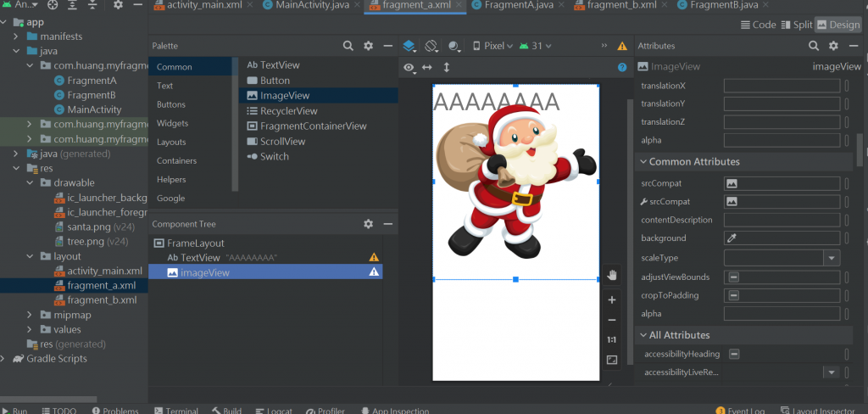Expand Gradle Scripts node
The image size is (868, 414).
(x=3, y=359)
